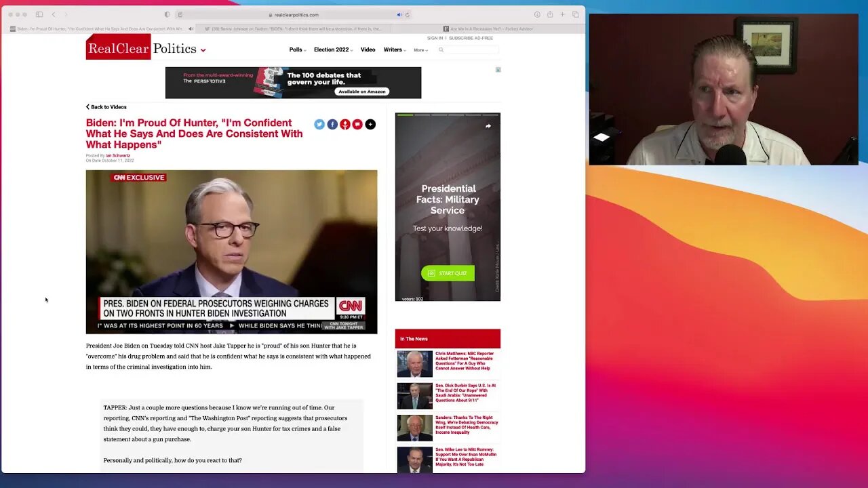Open the Election 2022 dropdown
The height and width of the screenshot is (488, 868).
tap(334, 49)
